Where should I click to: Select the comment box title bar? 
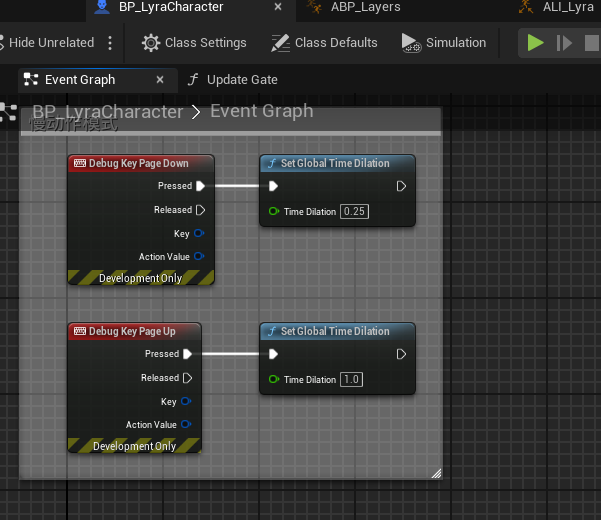point(231,121)
